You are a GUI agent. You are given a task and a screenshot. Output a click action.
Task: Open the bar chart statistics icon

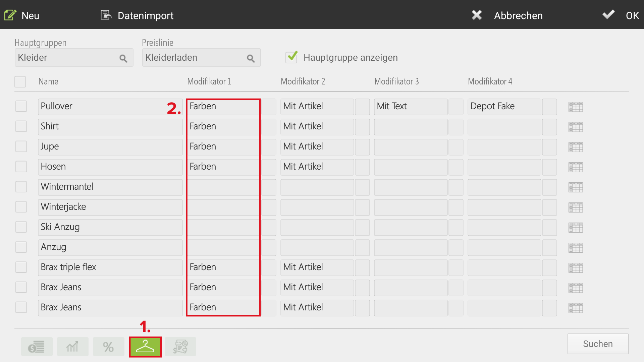click(x=72, y=347)
